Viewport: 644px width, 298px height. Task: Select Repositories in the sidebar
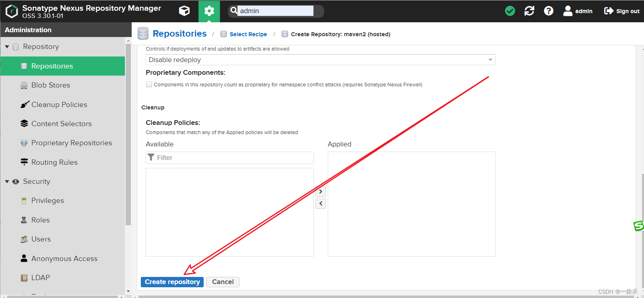pos(63,66)
